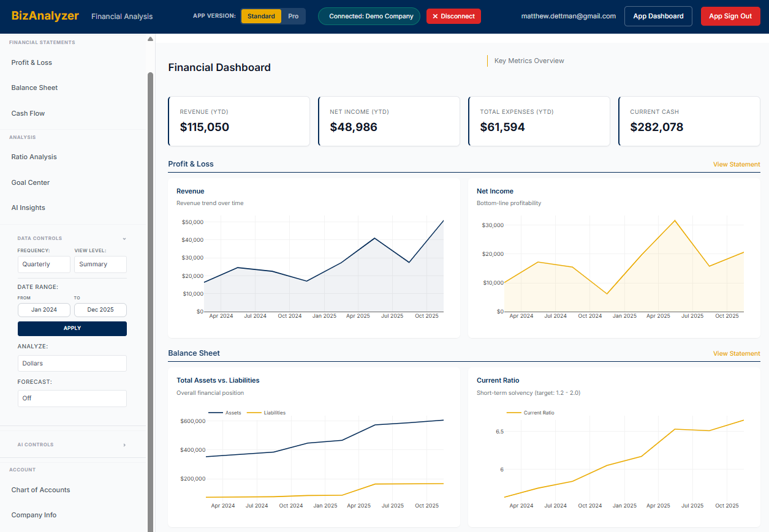Click App Sign Out
Screen dimensions: 769x532
pos(730,16)
